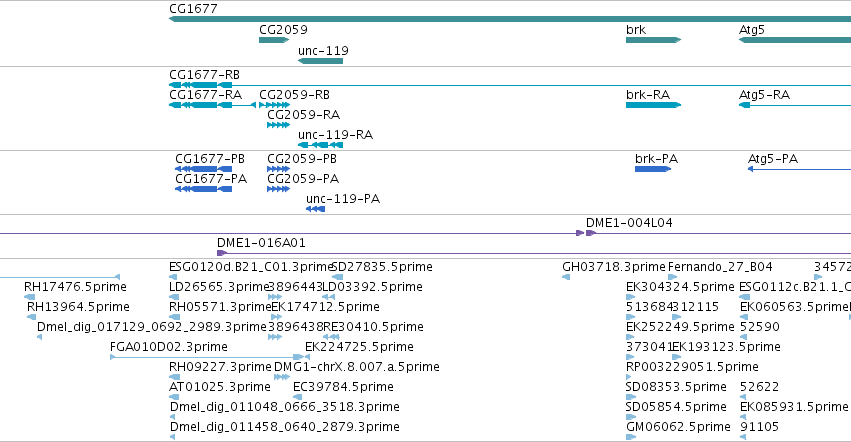Select the Fernando_27_B04 label

click(x=720, y=267)
